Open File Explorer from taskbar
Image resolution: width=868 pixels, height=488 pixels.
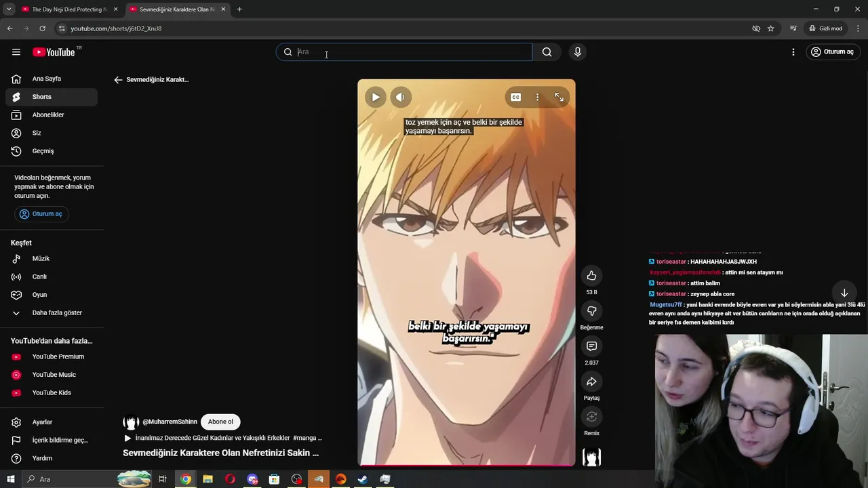208,479
